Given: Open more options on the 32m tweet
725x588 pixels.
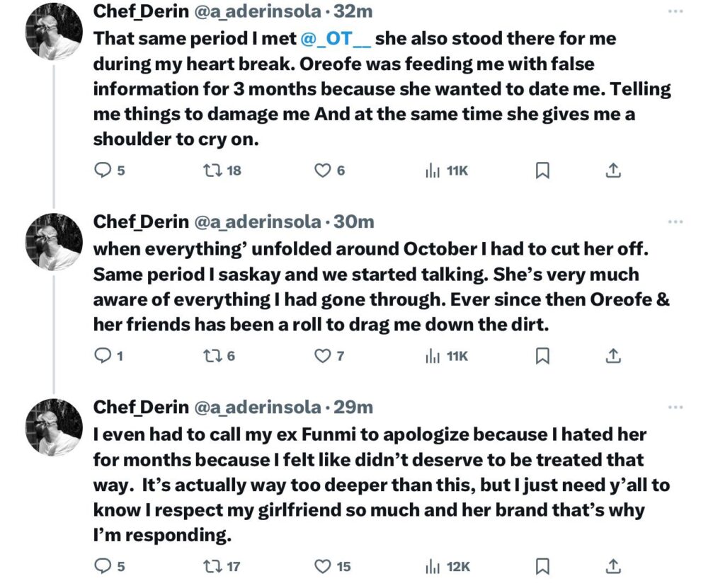Looking at the screenshot, I should pos(675,11).
